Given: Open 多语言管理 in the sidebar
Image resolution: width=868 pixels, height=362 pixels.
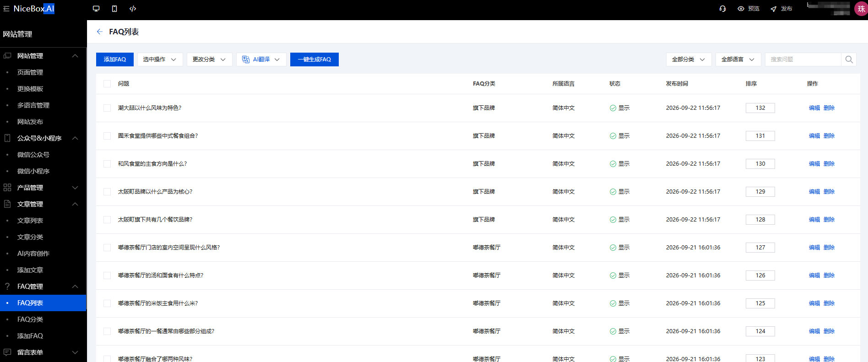Looking at the screenshot, I should pos(33,105).
